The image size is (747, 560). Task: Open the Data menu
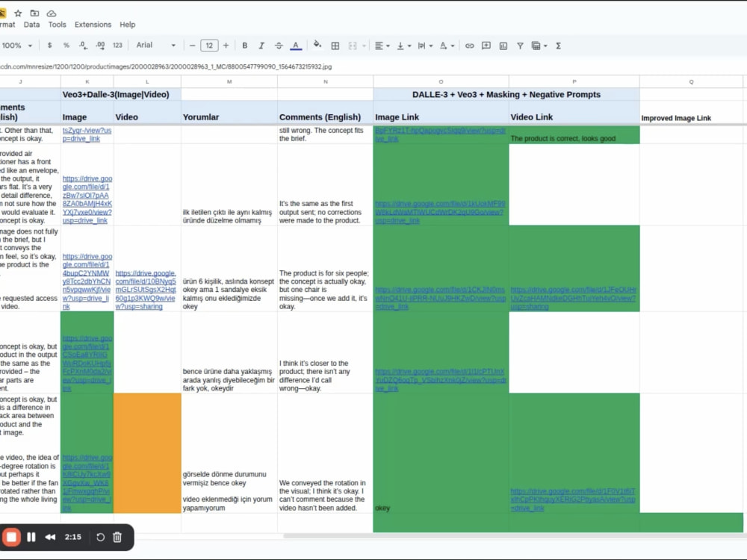[x=31, y=25]
